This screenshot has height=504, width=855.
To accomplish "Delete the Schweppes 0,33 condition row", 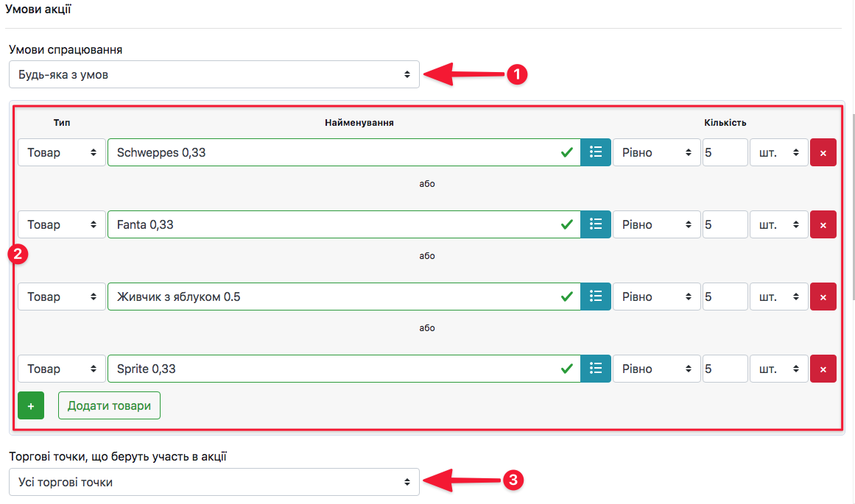I will coord(823,152).
